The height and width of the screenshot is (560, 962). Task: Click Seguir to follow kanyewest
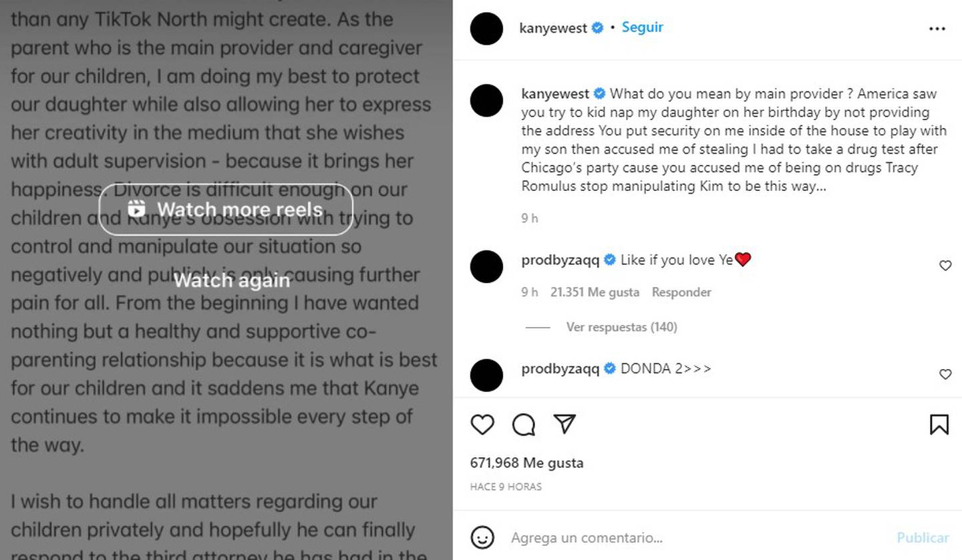(x=642, y=27)
